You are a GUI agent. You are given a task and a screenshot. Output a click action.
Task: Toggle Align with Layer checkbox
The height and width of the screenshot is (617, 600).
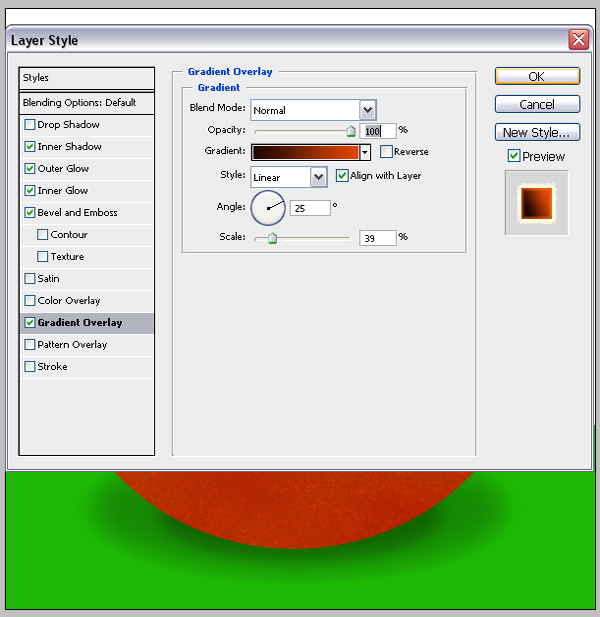(342, 175)
